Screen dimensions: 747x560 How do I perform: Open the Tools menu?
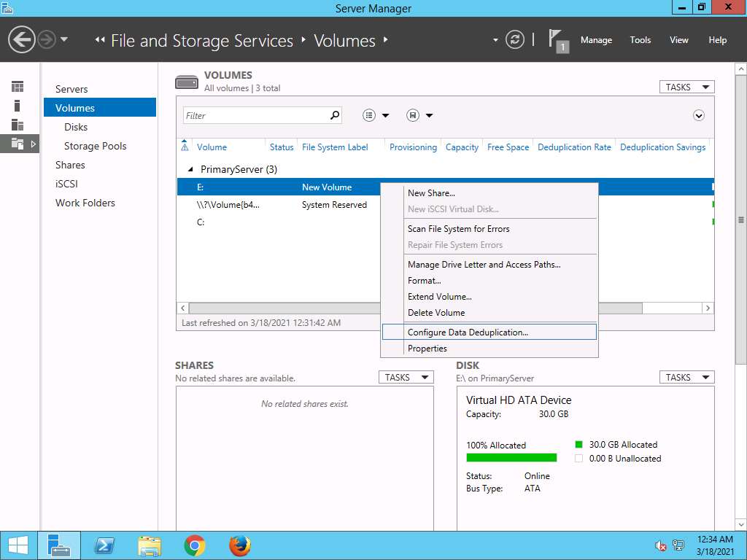640,40
